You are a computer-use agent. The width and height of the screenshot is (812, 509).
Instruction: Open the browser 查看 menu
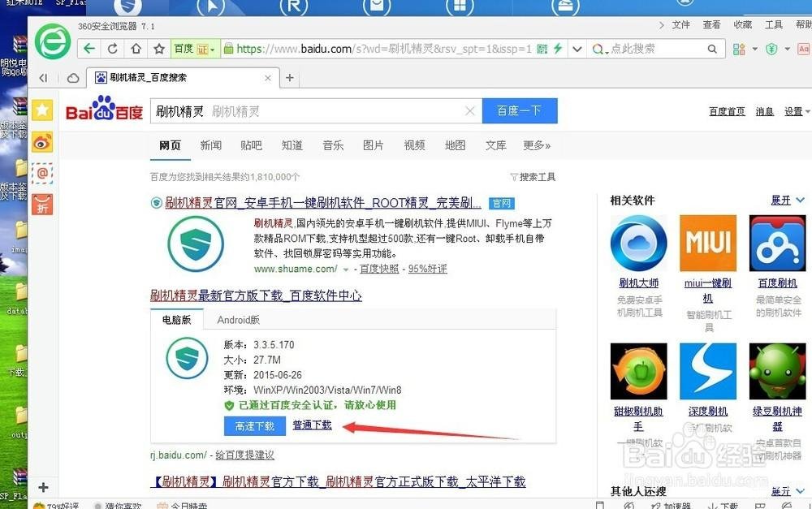coord(711,25)
